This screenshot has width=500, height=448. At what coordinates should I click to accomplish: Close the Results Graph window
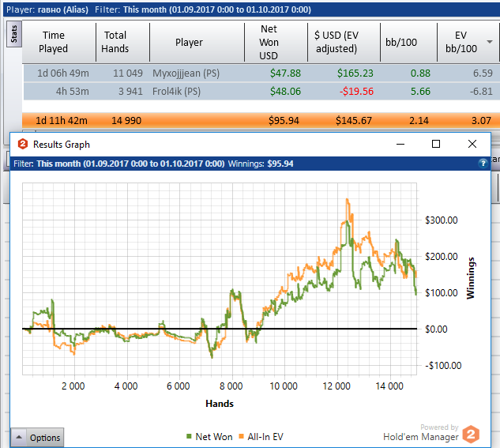(472, 144)
